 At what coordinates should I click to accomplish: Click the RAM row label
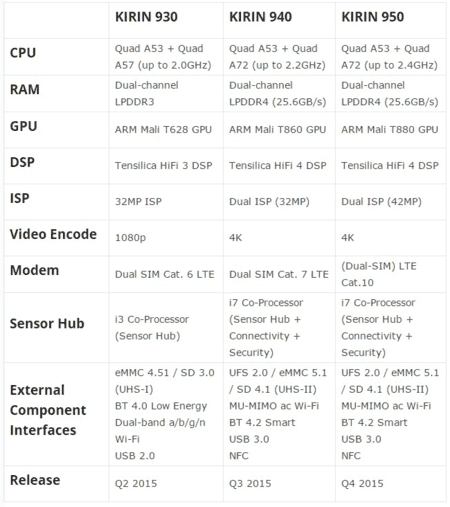pos(25,89)
